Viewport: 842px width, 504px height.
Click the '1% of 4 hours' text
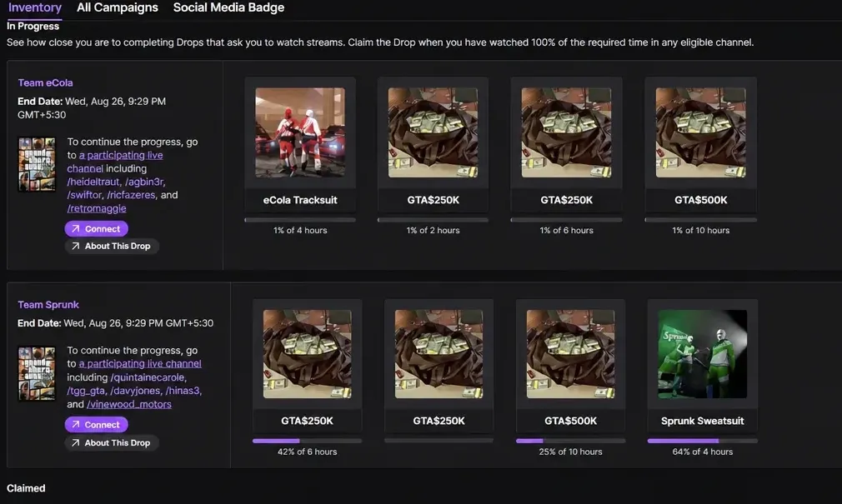pos(300,230)
